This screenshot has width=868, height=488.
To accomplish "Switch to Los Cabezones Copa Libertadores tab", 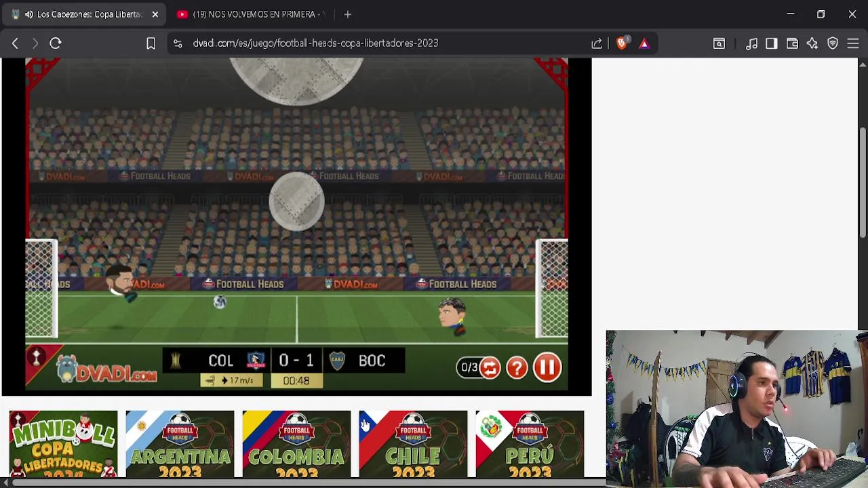I will [83, 14].
